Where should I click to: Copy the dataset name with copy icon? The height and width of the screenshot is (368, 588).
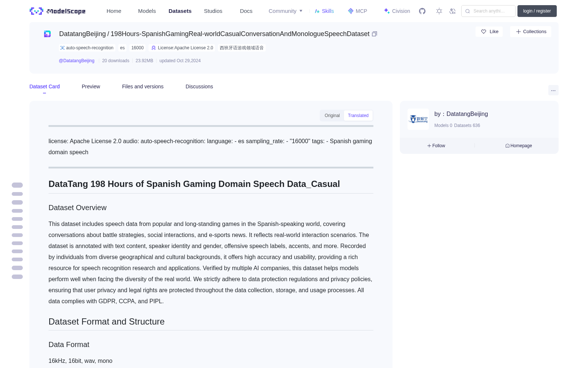coord(374,34)
